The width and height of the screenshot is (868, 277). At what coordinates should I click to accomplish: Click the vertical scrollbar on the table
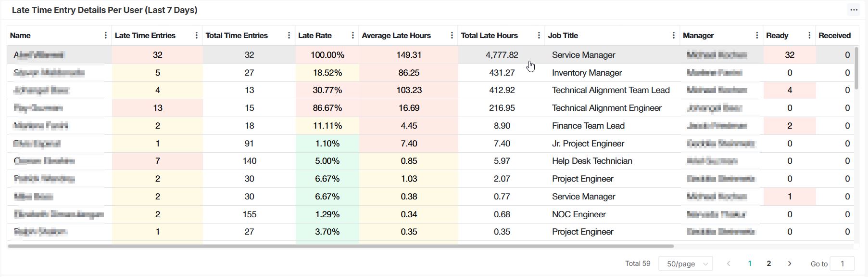click(856, 67)
